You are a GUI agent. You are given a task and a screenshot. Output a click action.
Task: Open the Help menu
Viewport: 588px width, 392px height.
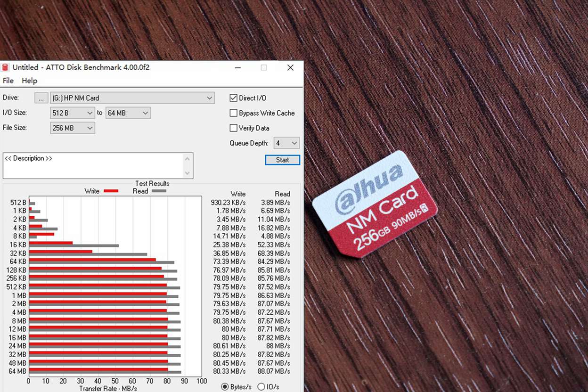click(x=29, y=81)
